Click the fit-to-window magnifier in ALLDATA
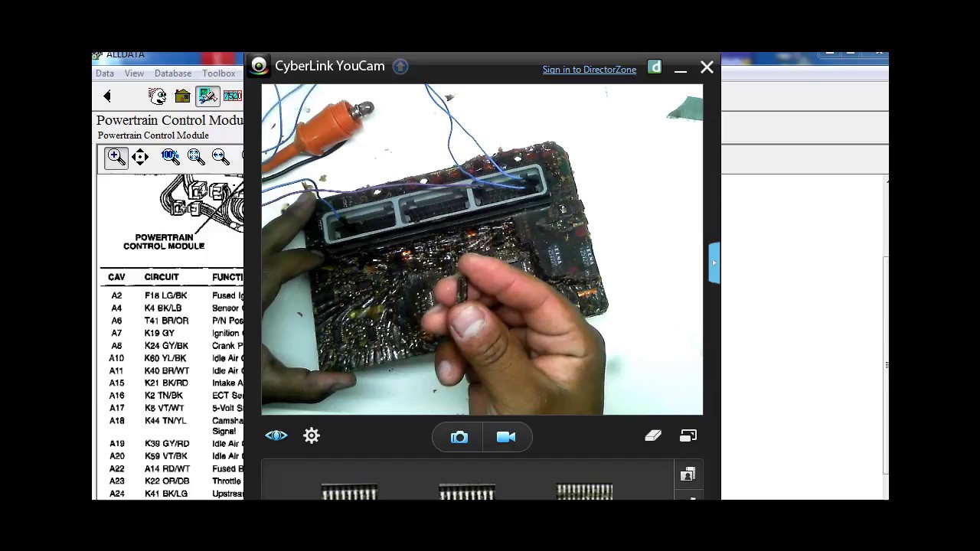This screenshot has height=551, width=980. coord(197,157)
